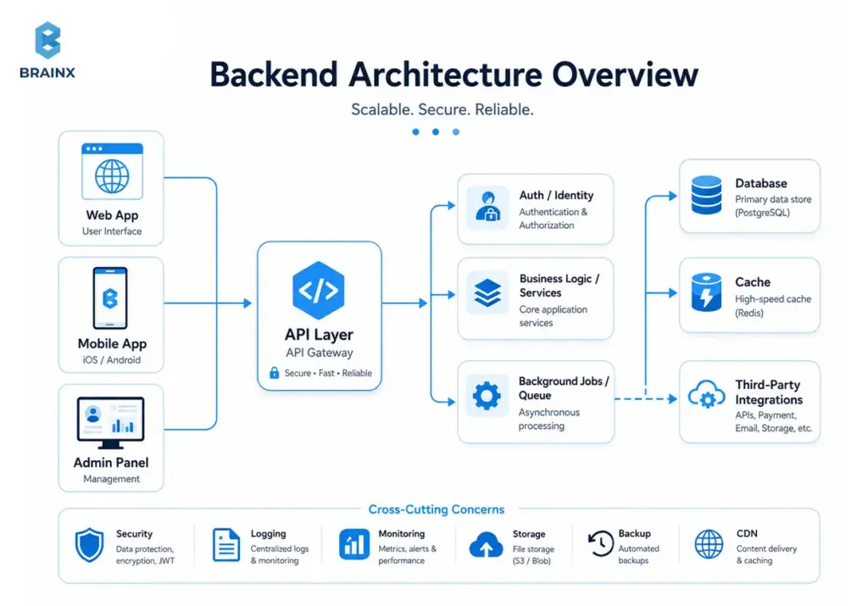868x606 pixels.
Task: Click the Storage cloud upload icon
Action: click(486, 545)
